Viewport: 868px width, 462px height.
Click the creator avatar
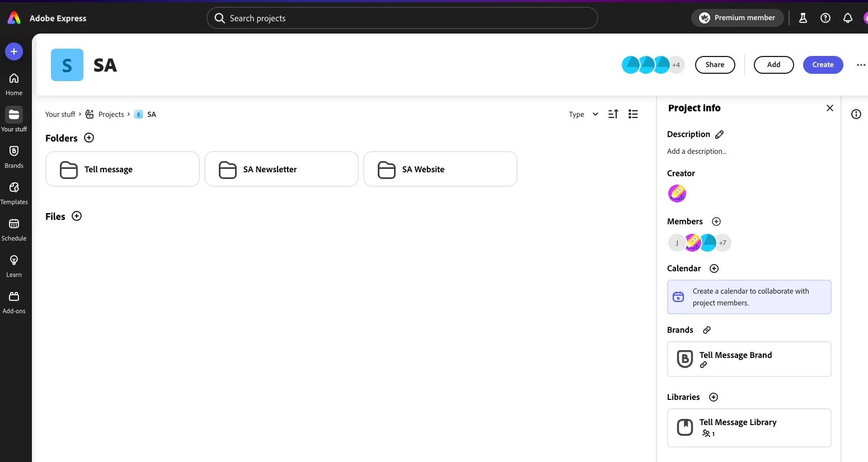[677, 194]
